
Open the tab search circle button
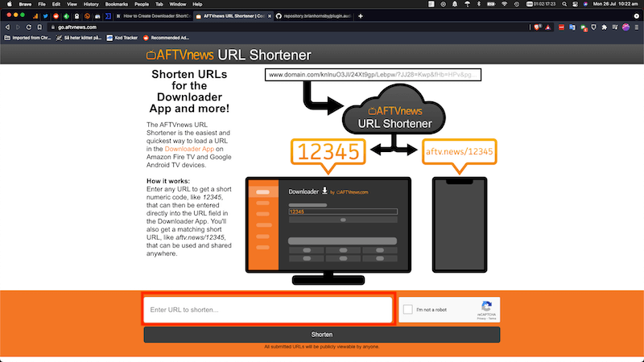click(636, 16)
